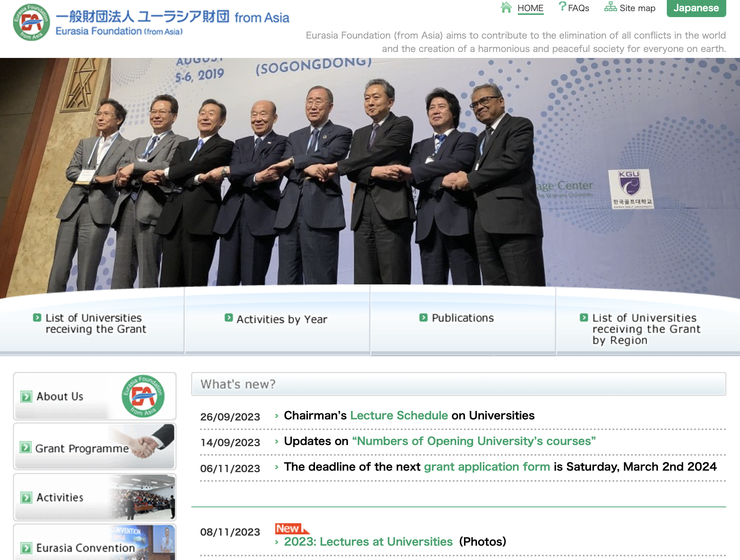Open the HOME menu link

click(x=530, y=8)
